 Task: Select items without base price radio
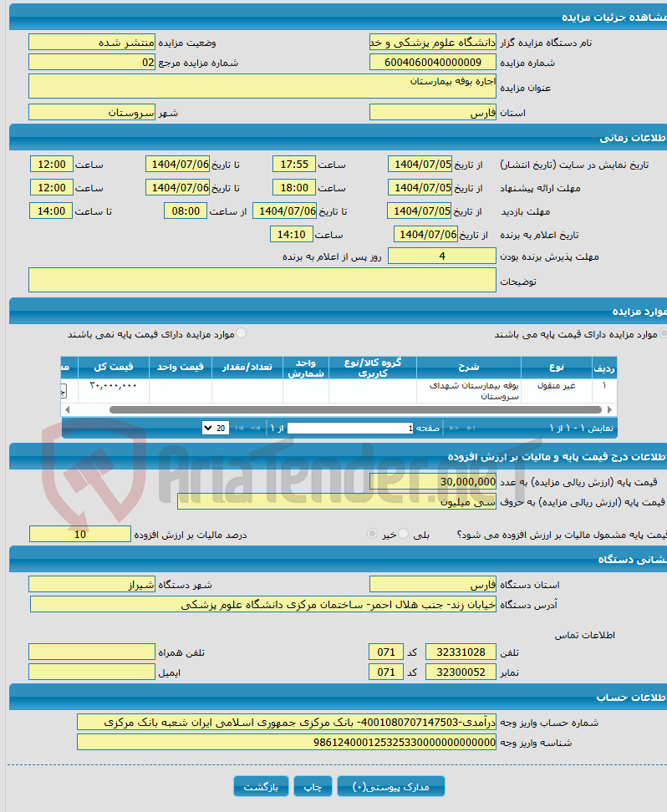241,333
